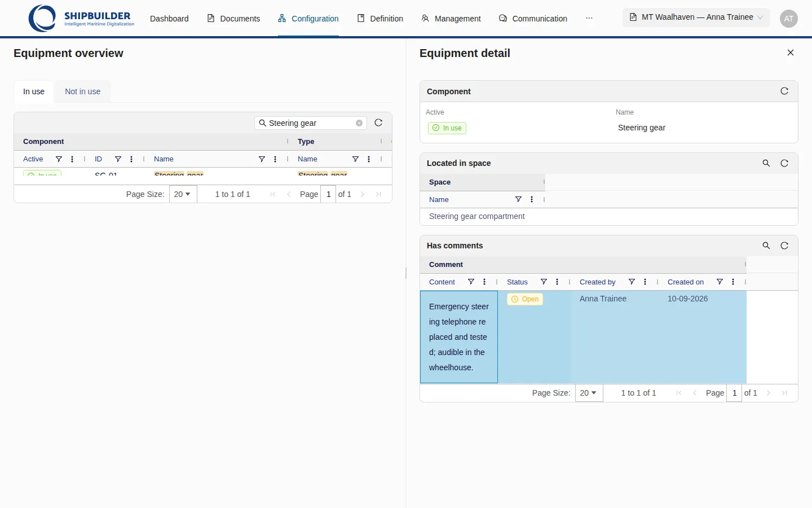Open MT Waalhaven project dropdown
The height and width of the screenshot is (508, 812).
tap(696, 17)
